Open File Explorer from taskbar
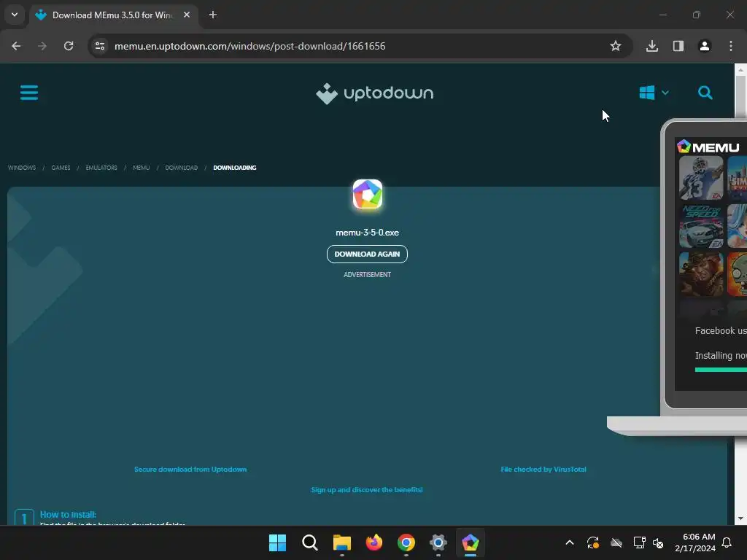This screenshot has height=560, width=747. pyautogui.click(x=341, y=542)
